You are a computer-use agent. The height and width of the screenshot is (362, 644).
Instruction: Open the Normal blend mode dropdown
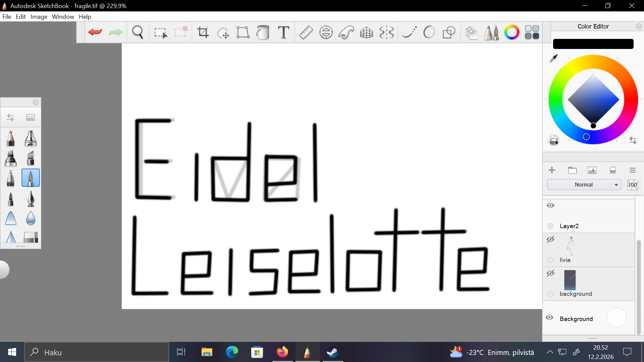click(584, 185)
